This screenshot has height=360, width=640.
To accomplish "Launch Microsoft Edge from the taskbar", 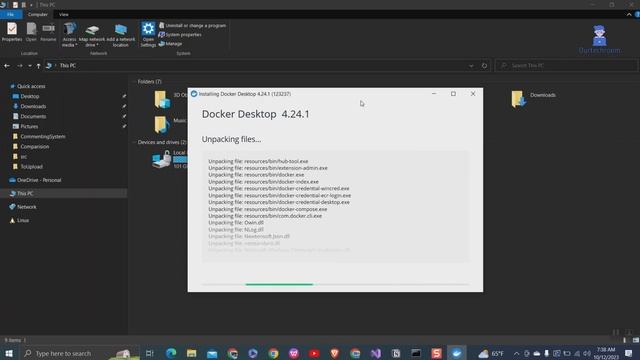I will tap(171, 353).
